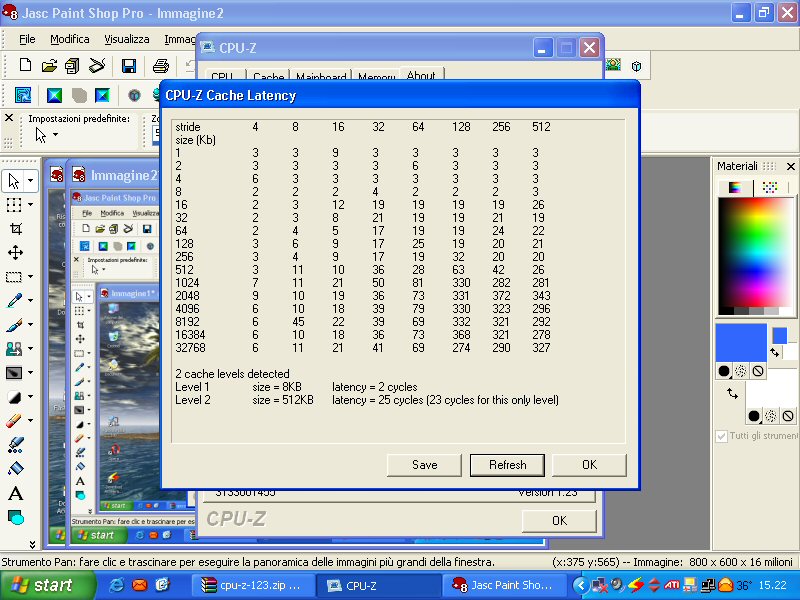Open the Visualizza menu
800x600 pixels.
127,39
